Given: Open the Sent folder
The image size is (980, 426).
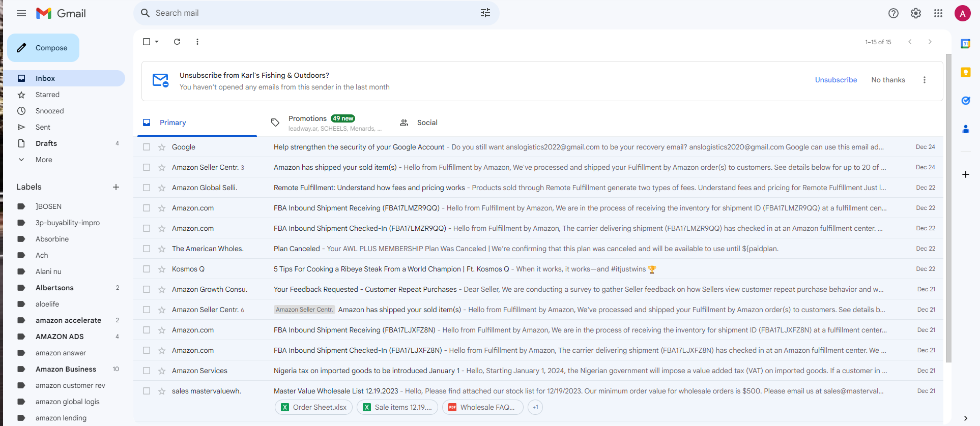Looking at the screenshot, I should click(64, 127).
